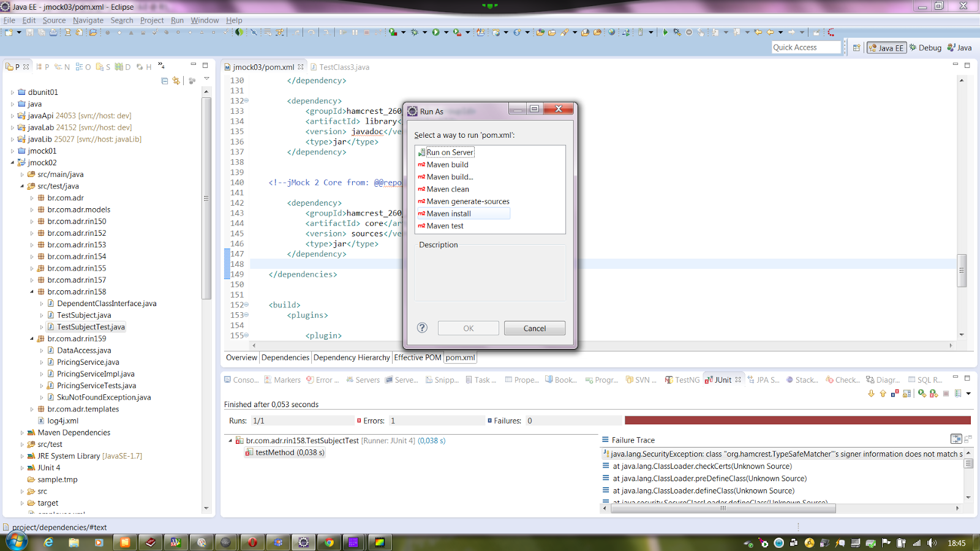Click the red dotted spinner toolbar icon
Image resolution: width=980 pixels, height=551 pixels.
(x=831, y=32)
